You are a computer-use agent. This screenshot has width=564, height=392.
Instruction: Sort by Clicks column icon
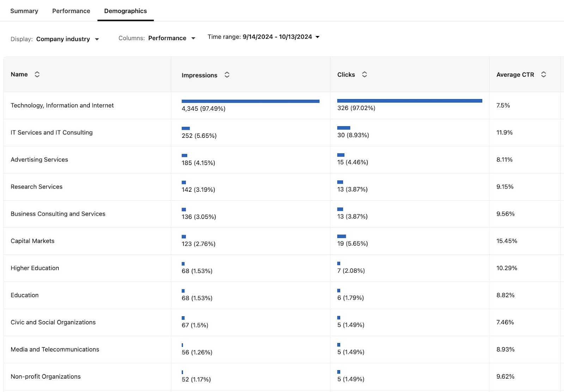[364, 74]
